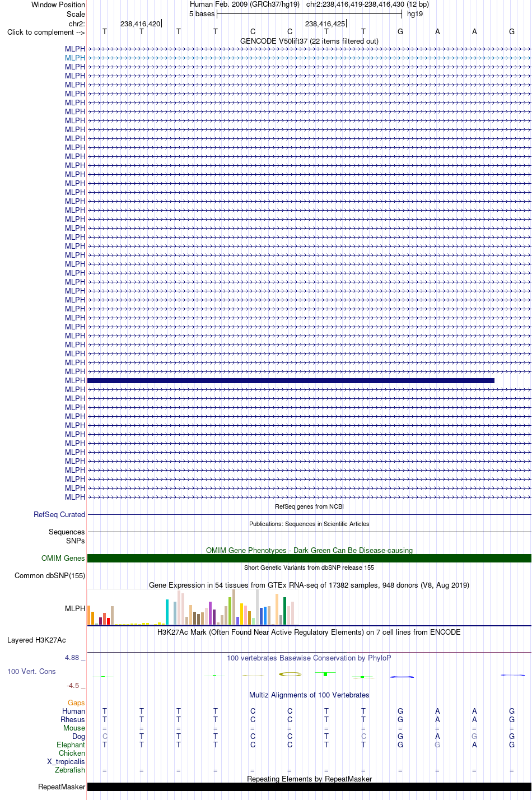Click the X_tropicalis alignment row label
Screen dimensions: 532x800
pyautogui.click(x=66, y=761)
